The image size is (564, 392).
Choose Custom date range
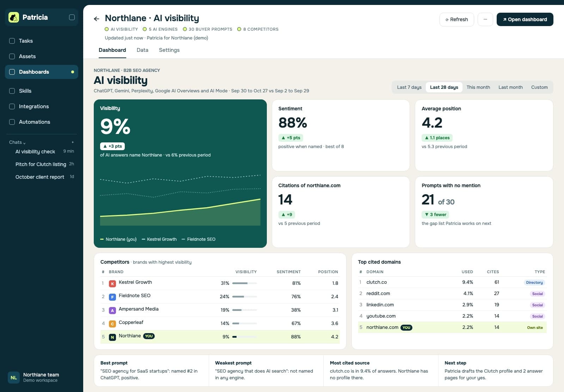pyautogui.click(x=539, y=87)
